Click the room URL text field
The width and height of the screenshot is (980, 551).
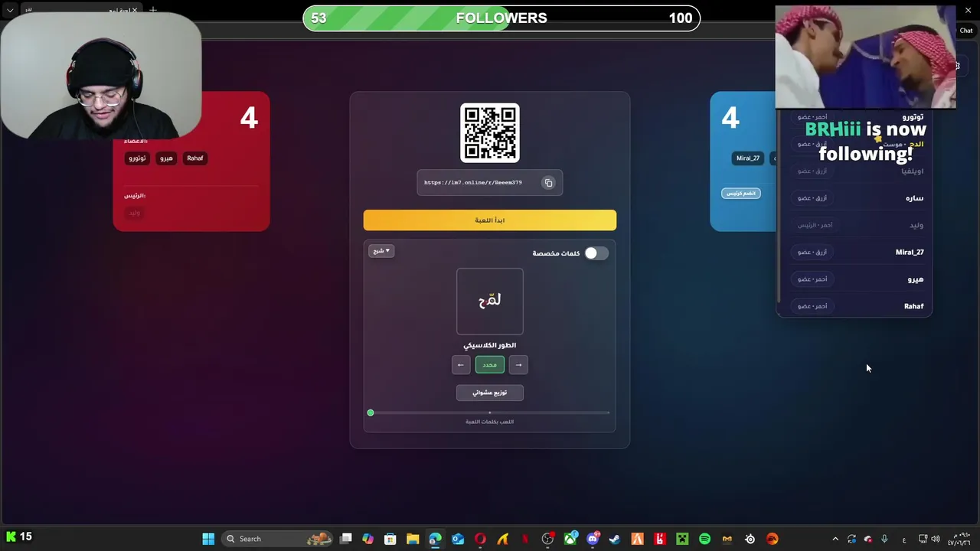pos(490,183)
